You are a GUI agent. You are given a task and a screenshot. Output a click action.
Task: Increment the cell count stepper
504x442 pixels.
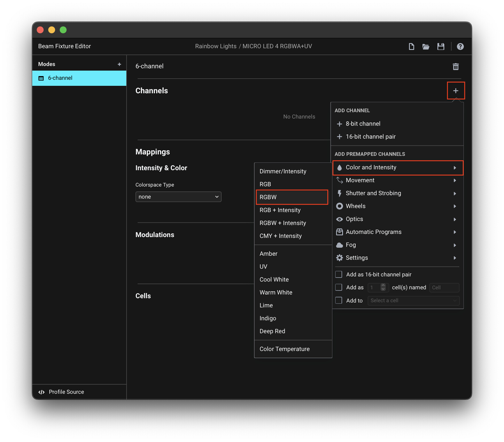tap(383, 286)
